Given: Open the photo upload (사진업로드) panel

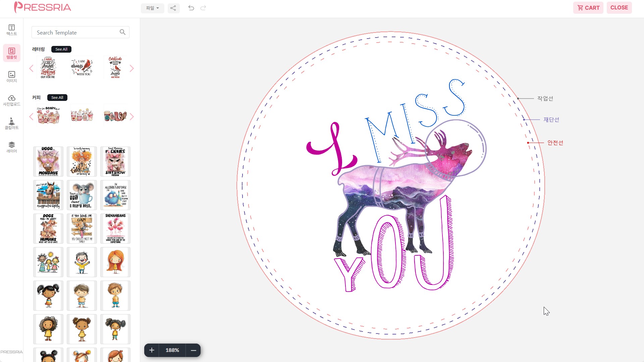Looking at the screenshot, I should click(12, 100).
